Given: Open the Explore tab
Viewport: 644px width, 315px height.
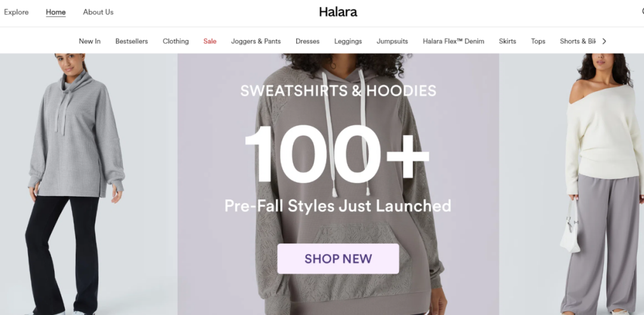Looking at the screenshot, I should tap(17, 12).
